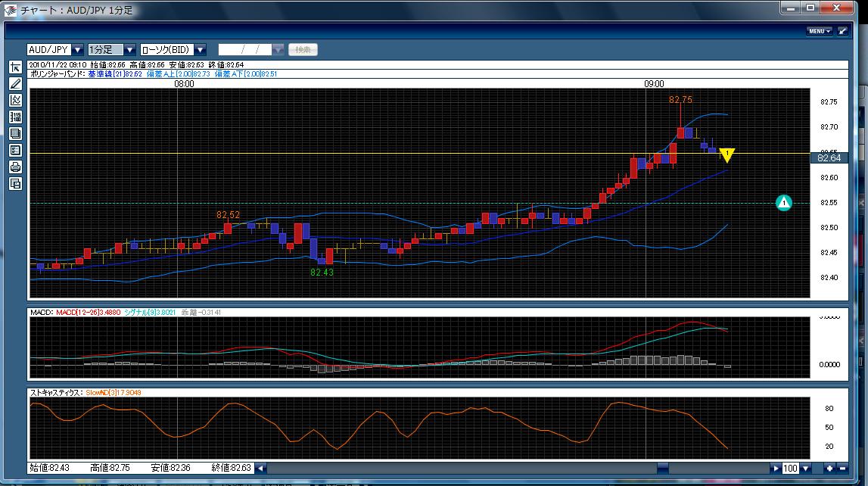Open the AUD/JPY currency pair dropdown

coord(77,50)
